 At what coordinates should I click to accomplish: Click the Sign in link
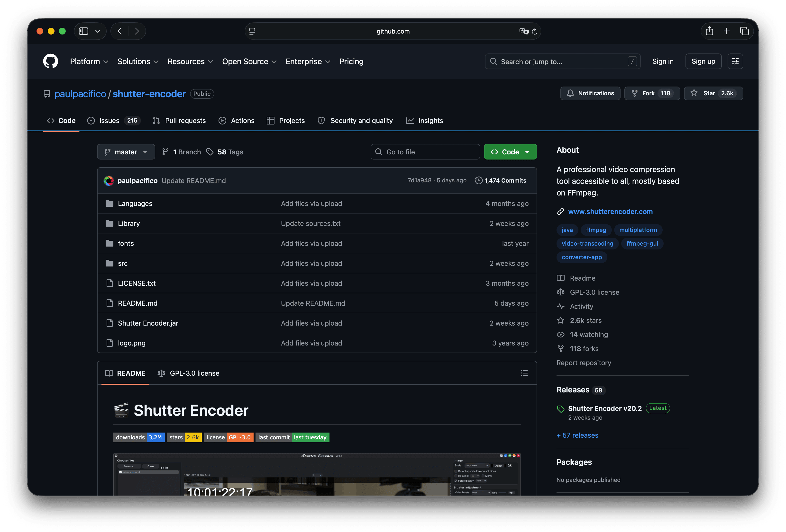click(663, 62)
